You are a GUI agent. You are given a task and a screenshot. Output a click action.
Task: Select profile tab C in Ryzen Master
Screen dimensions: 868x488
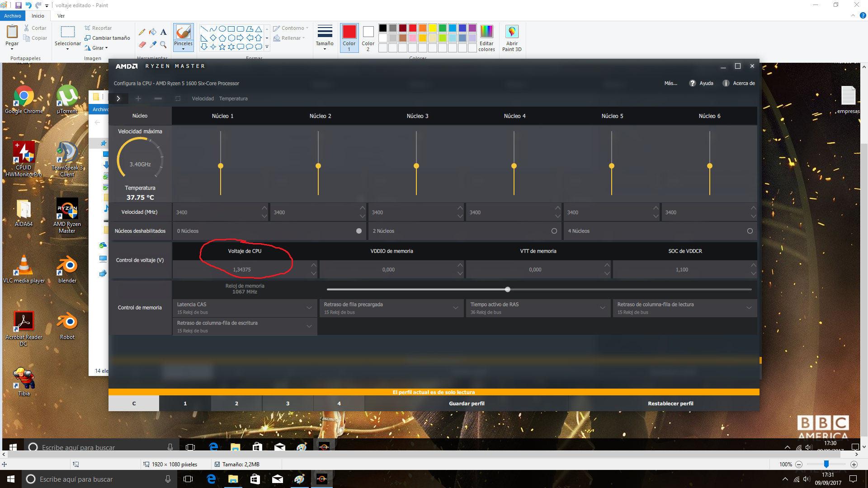click(134, 404)
